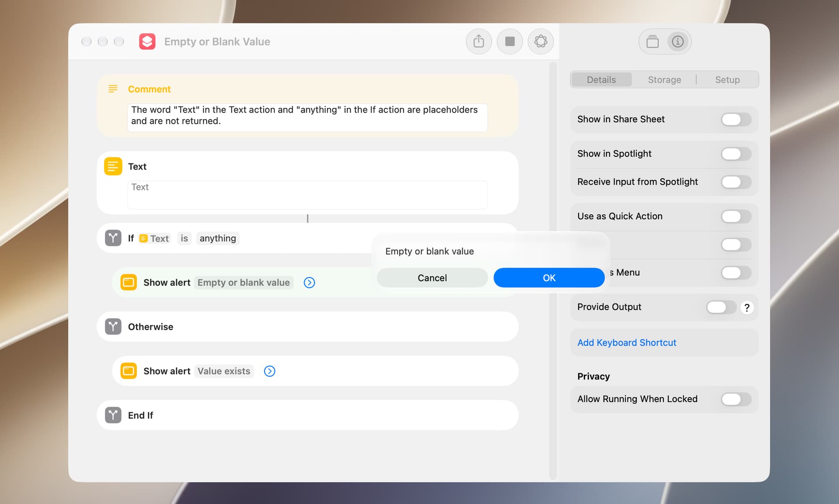Toggle the Services Menu switch
The width and height of the screenshot is (839, 504).
pos(736,273)
